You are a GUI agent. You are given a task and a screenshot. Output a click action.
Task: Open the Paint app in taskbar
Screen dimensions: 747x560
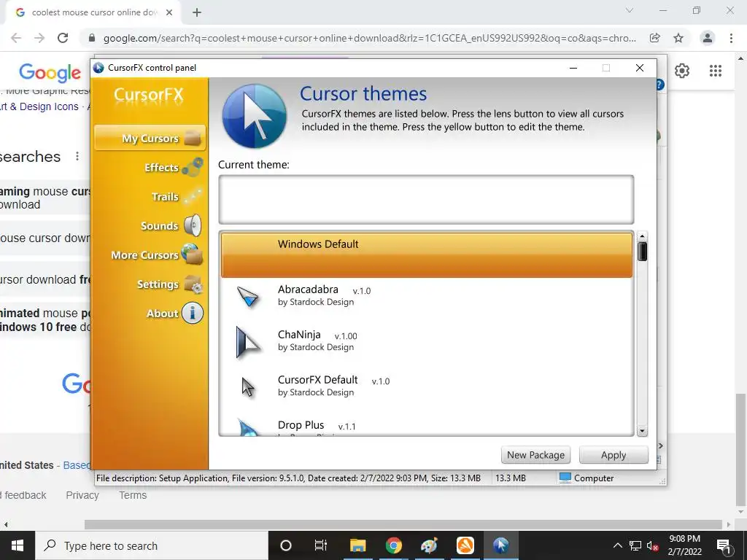pos(429,545)
